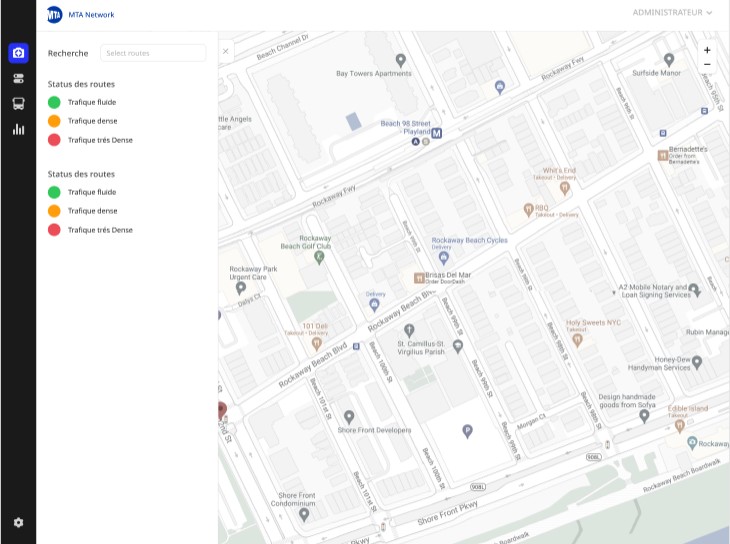Click the MTA Network title text

91,15
